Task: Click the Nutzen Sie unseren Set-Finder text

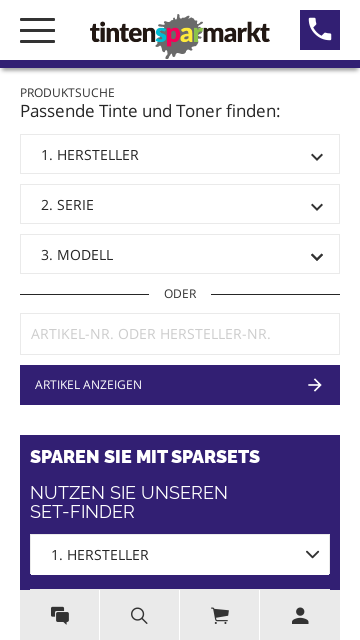Action: [129, 502]
